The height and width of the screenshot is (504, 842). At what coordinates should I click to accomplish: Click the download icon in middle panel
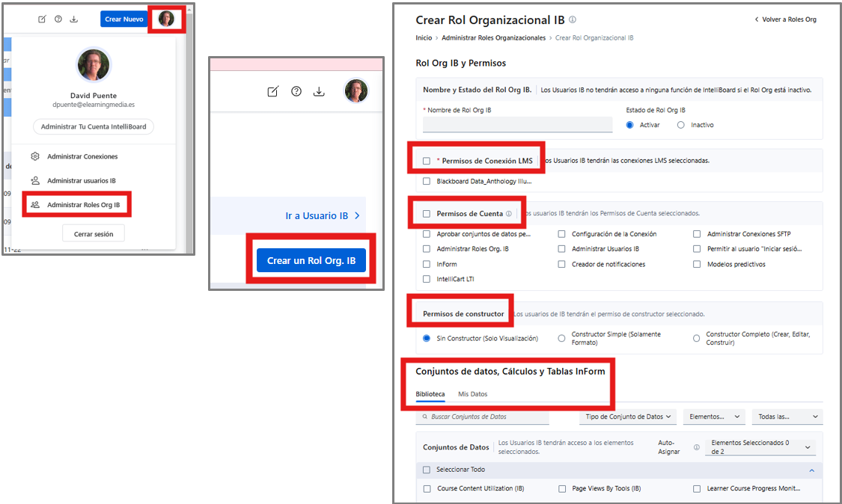click(319, 91)
